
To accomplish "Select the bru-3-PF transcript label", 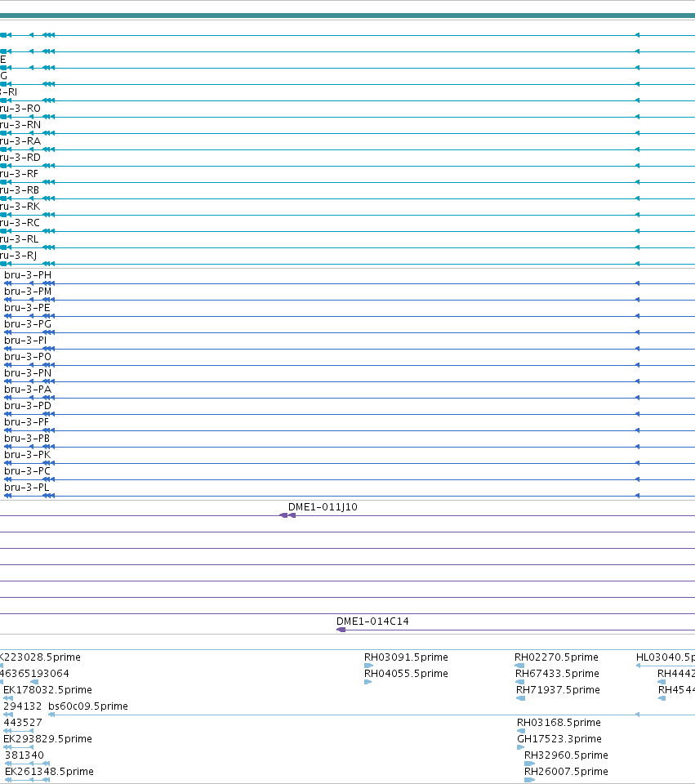I will [x=26, y=422].
